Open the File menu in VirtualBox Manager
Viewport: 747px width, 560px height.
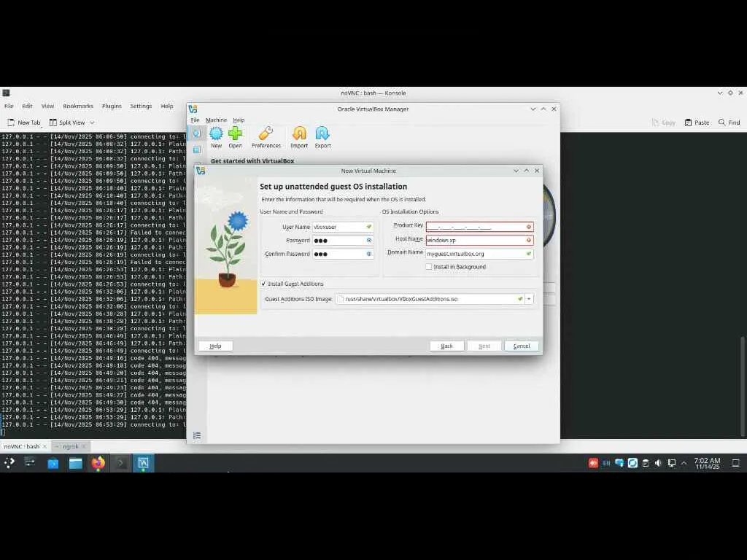(x=195, y=120)
